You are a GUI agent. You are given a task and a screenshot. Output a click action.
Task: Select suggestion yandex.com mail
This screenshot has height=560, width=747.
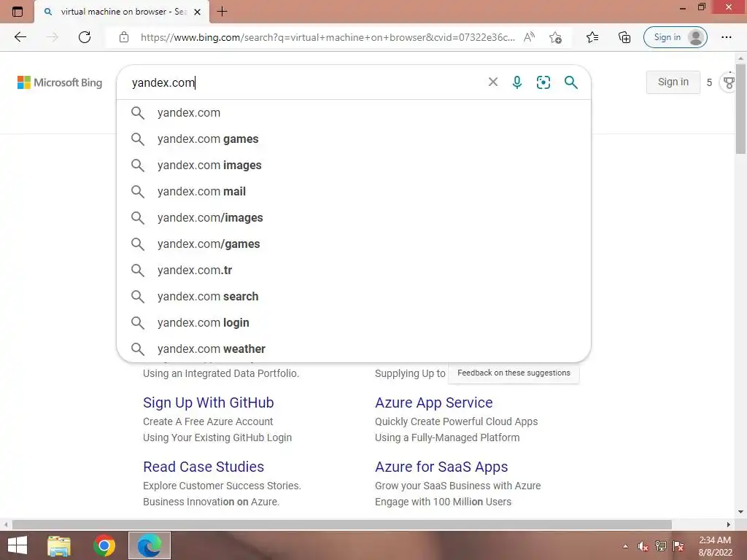[x=354, y=192]
